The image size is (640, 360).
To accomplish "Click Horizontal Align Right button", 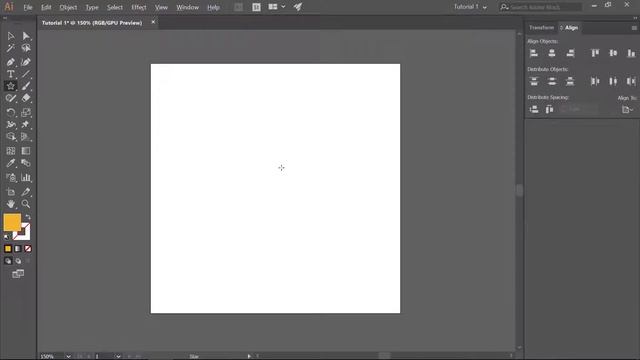I will tap(570, 53).
